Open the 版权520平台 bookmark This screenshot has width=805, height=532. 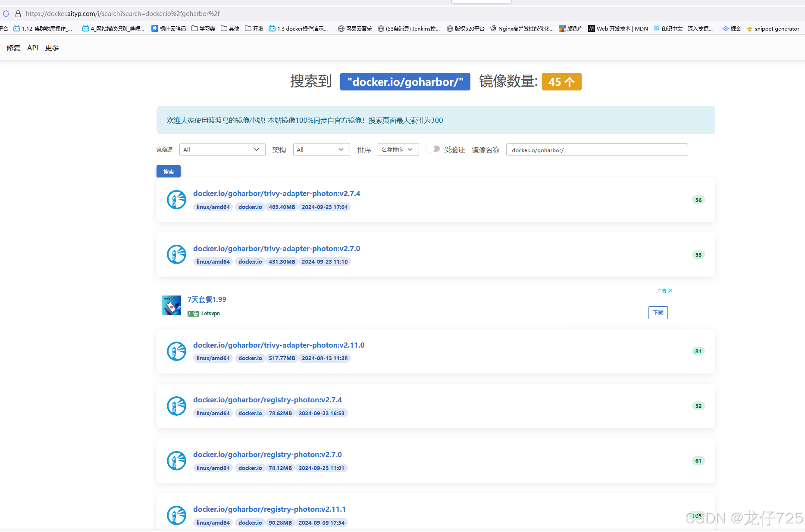coord(466,28)
